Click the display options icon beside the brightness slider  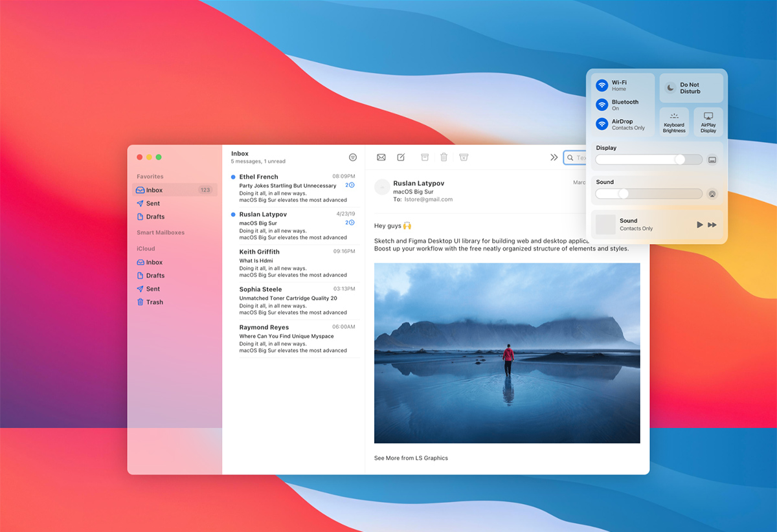coord(712,159)
